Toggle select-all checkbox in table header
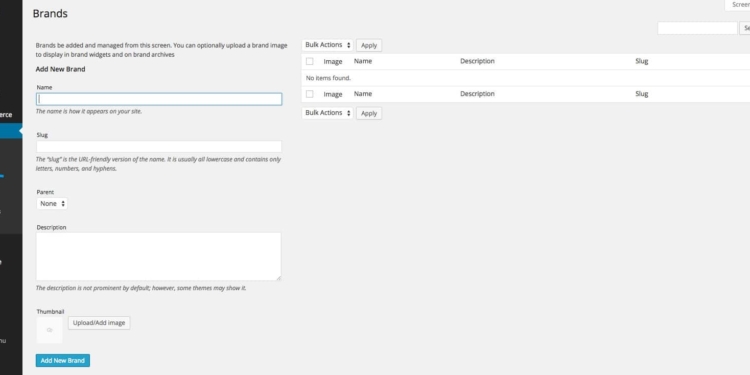This screenshot has width=750, height=375. click(309, 61)
